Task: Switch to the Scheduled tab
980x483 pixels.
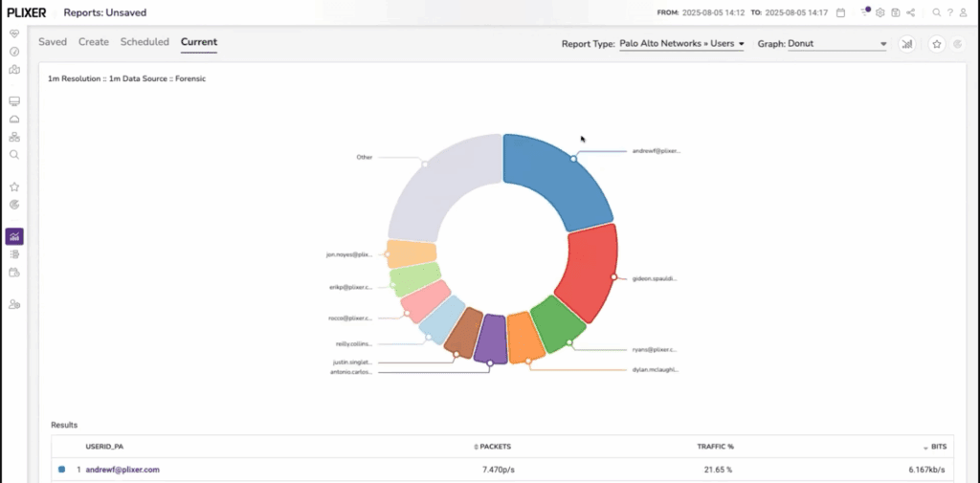Action: click(x=145, y=42)
